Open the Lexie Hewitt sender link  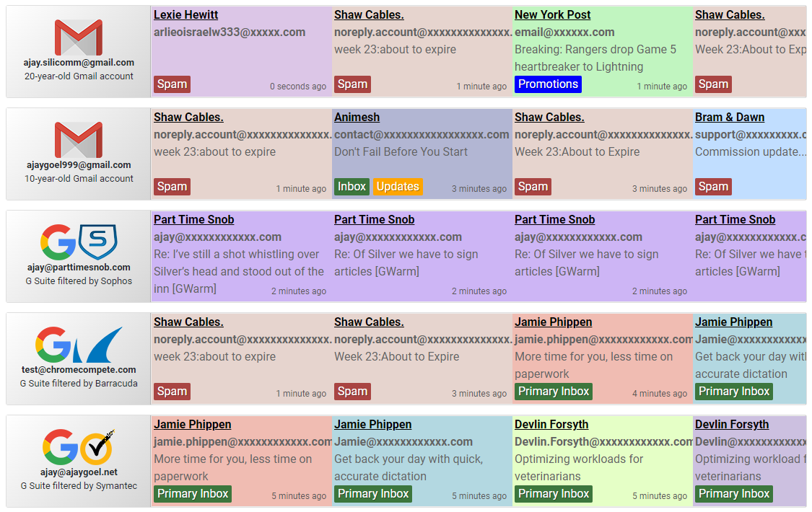click(185, 14)
